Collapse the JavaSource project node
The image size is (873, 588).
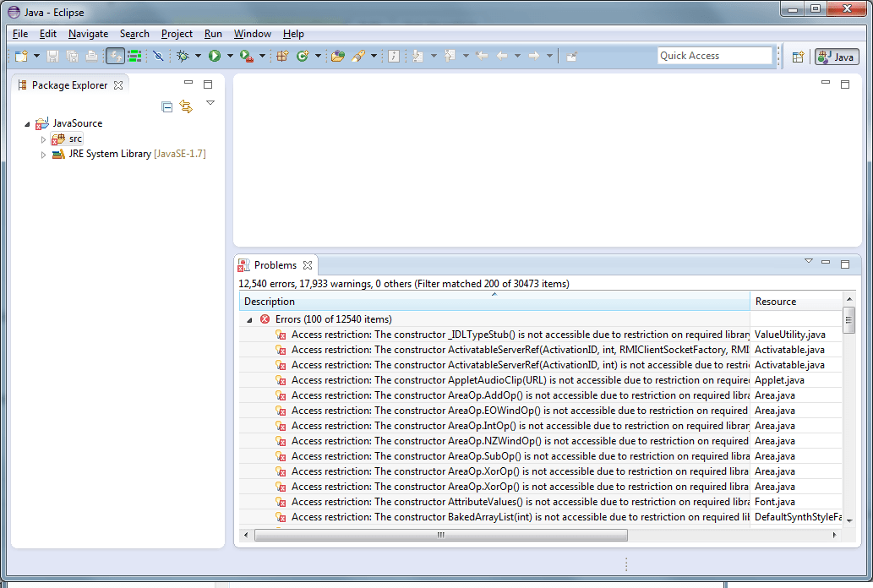point(27,124)
